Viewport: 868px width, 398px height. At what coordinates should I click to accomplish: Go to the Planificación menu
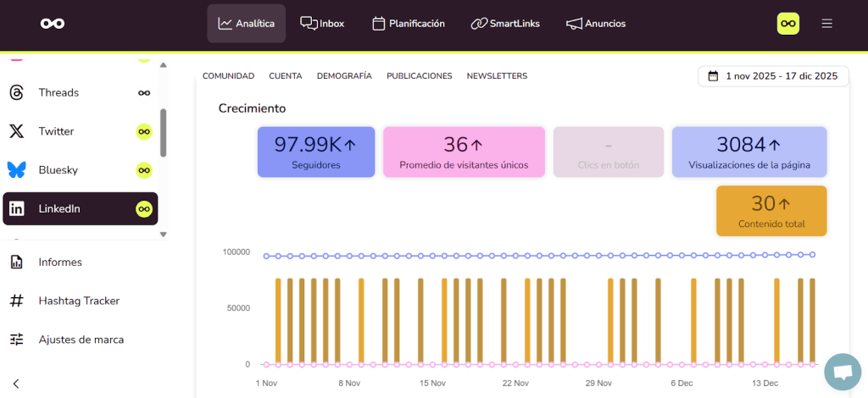tap(408, 24)
